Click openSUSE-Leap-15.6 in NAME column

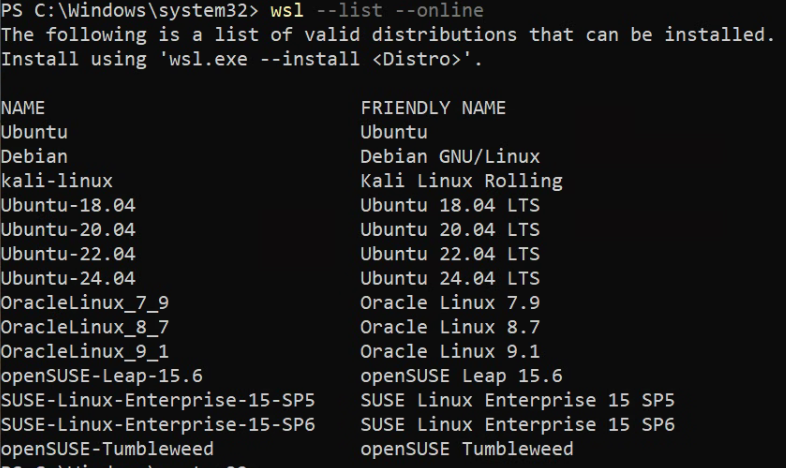(102, 376)
